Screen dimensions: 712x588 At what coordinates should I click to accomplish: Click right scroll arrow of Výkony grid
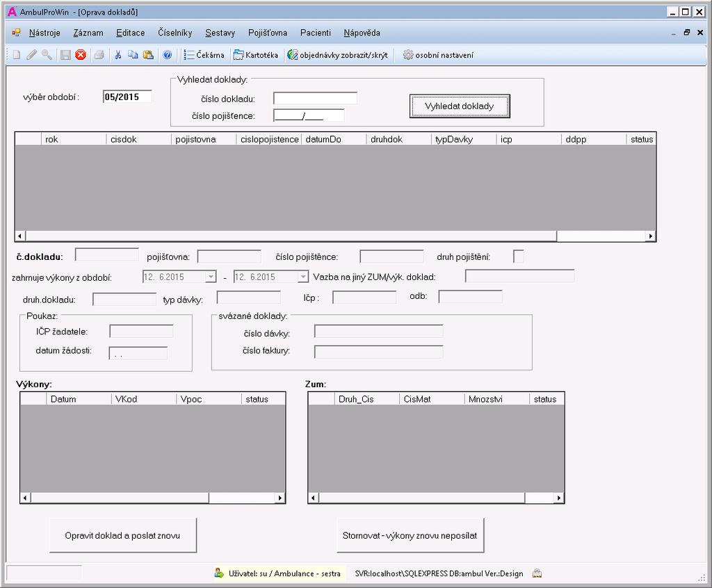(280, 498)
